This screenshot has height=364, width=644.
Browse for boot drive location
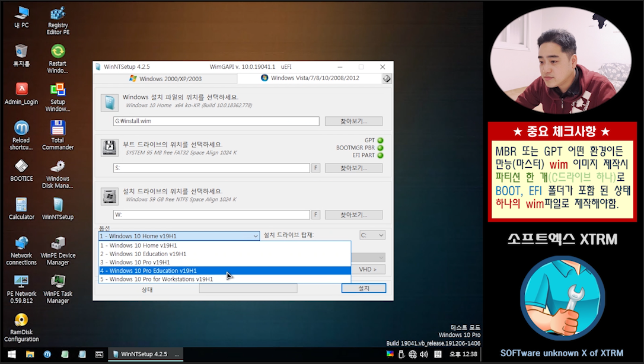pyautogui.click(x=353, y=168)
